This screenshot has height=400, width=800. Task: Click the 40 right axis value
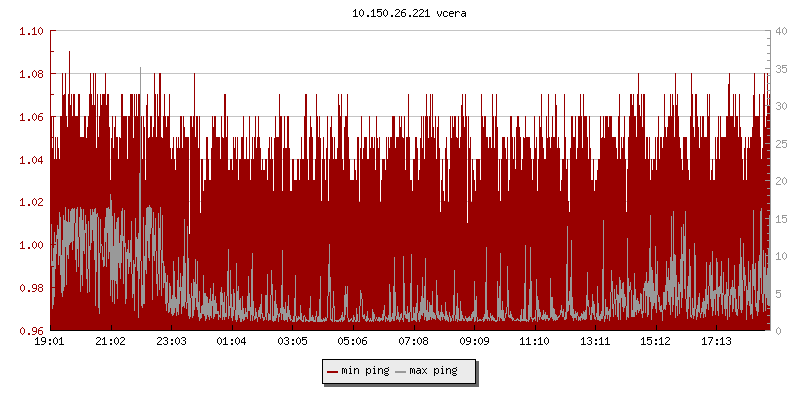point(781,31)
